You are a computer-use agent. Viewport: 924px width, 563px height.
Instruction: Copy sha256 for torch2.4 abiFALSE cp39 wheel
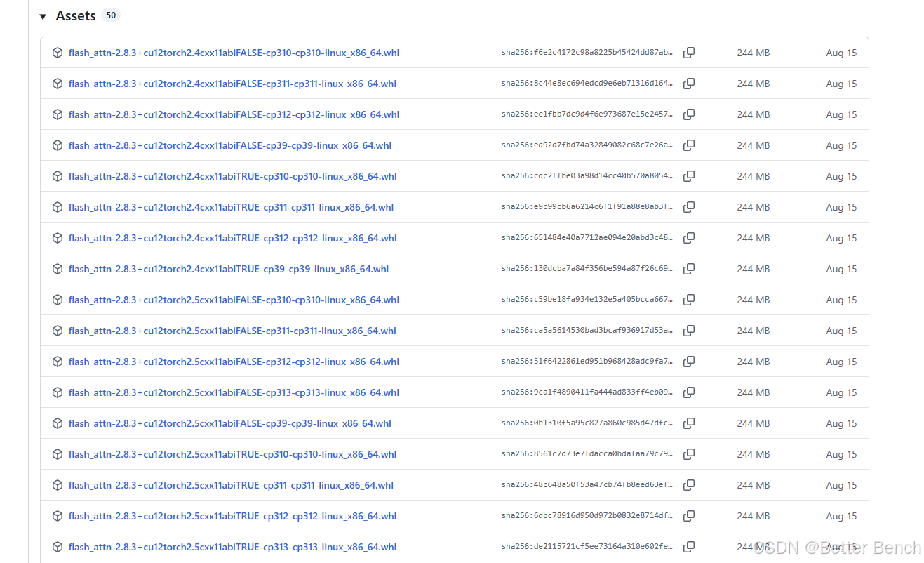click(x=689, y=145)
